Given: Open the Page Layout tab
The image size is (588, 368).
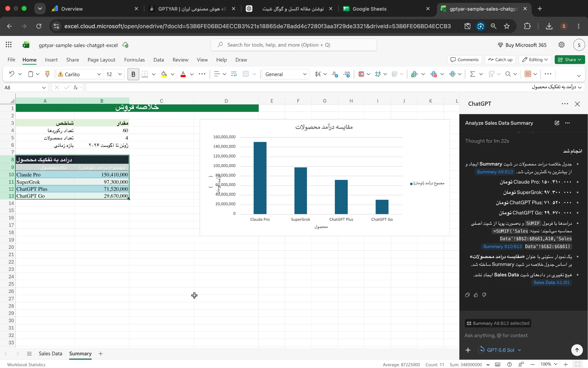Looking at the screenshot, I should click(101, 60).
